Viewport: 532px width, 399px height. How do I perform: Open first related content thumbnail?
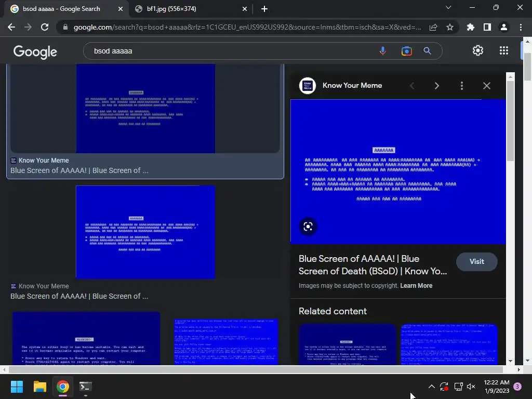pyautogui.click(x=347, y=344)
